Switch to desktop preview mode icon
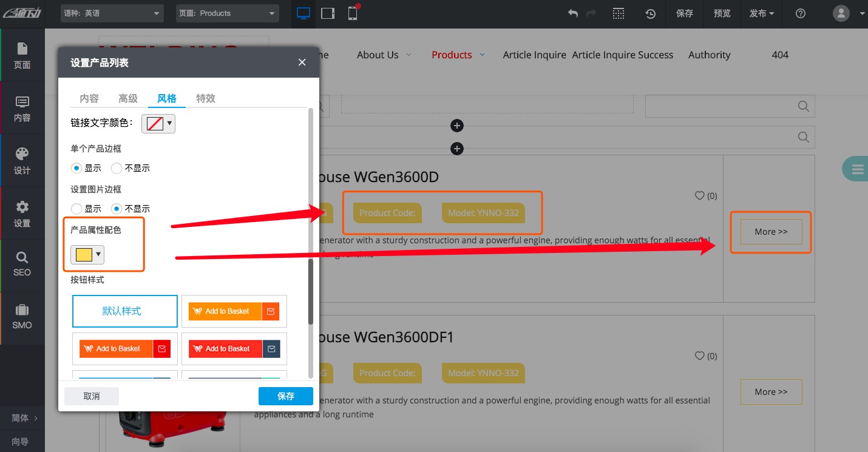Image resolution: width=868 pixels, height=452 pixels. (x=303, y=13)
